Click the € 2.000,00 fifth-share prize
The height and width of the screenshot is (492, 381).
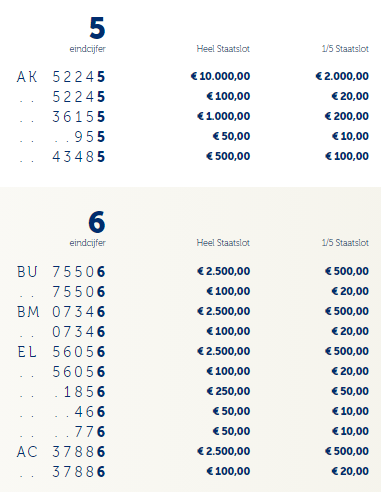[x=342, y=76]
